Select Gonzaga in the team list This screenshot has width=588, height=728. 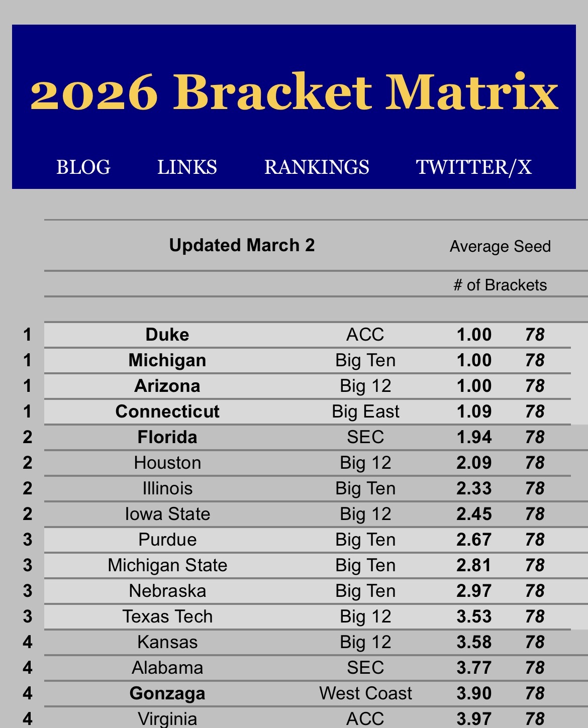167,693
